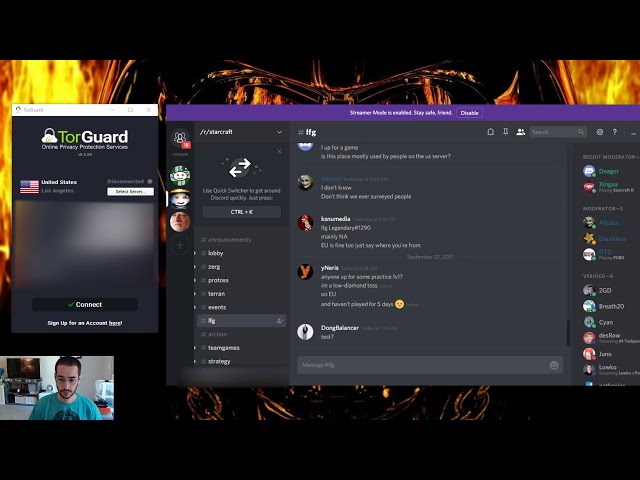
Task: Select the Snoo with hat server icon
Action: (x=180, y=199)
